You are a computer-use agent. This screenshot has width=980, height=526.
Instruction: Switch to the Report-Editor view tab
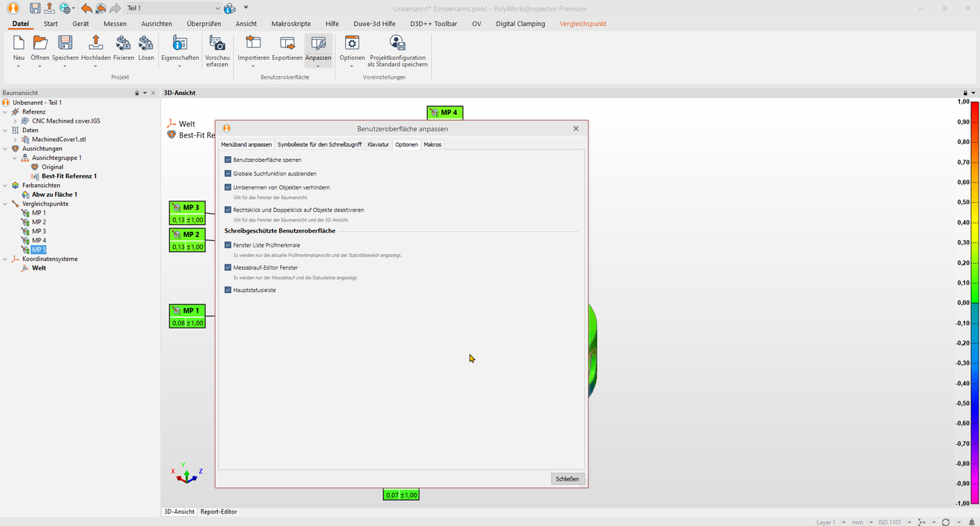point(218,512)
